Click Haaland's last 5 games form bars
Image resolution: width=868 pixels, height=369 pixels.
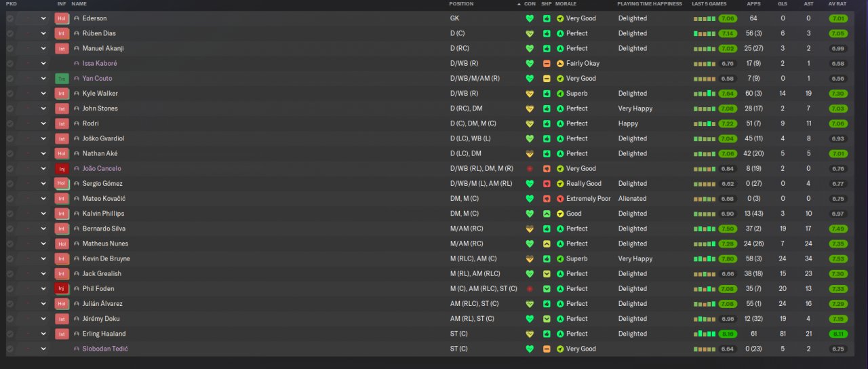[704, 334]
